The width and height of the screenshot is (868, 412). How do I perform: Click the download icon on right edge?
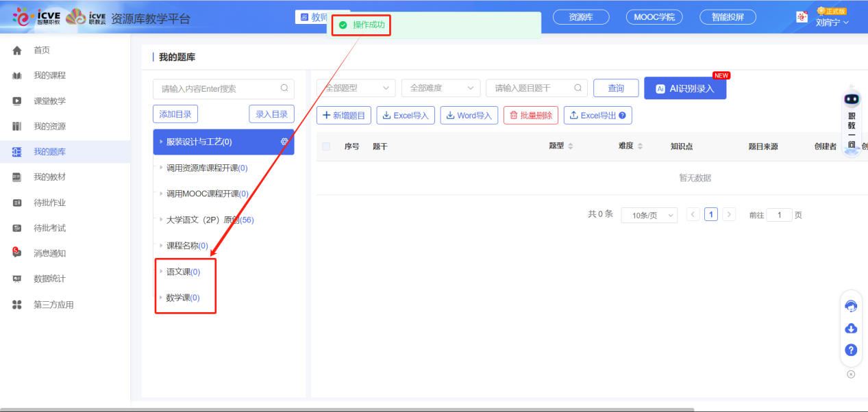(x=851, y=329)
